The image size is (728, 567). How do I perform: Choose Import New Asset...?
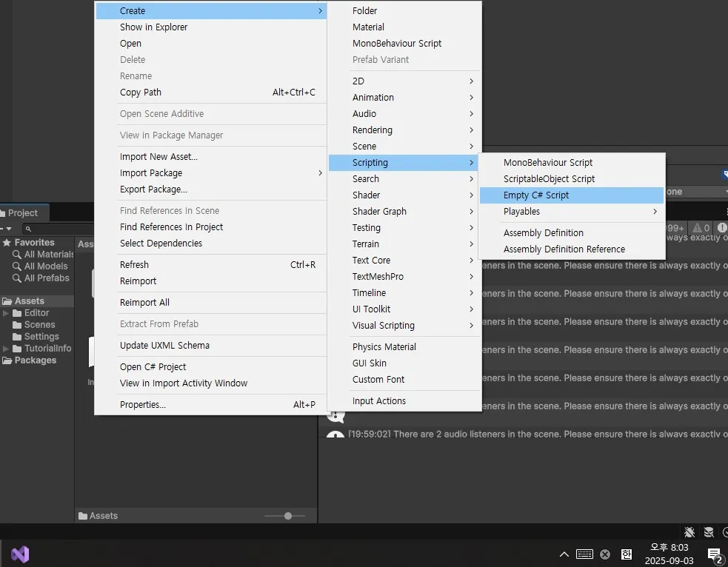tap(211, 157)
